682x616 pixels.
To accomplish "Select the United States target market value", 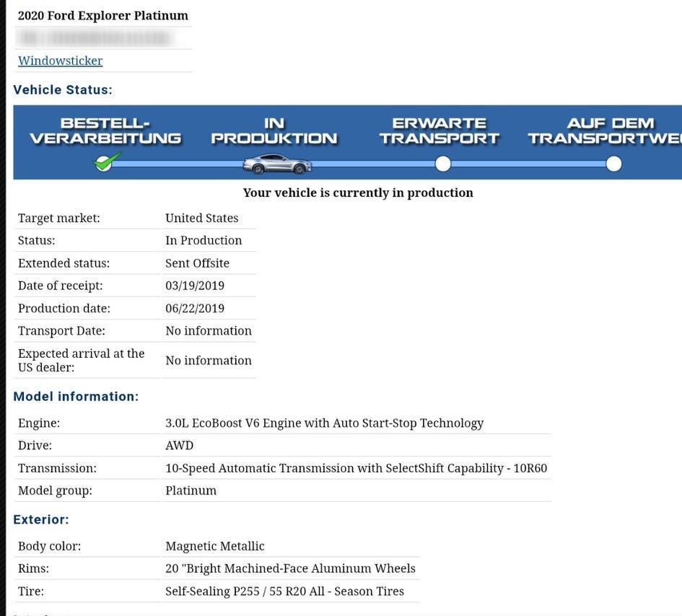I will [x=202, y=218].
